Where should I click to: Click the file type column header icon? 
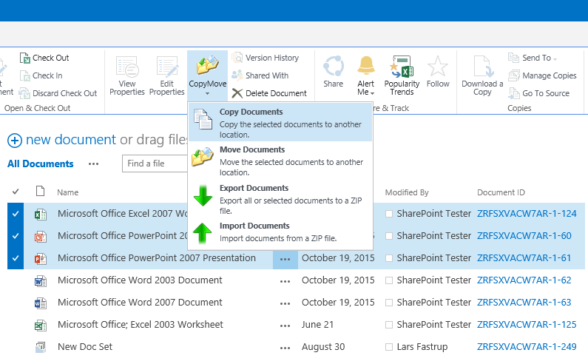tap(40, 192)
